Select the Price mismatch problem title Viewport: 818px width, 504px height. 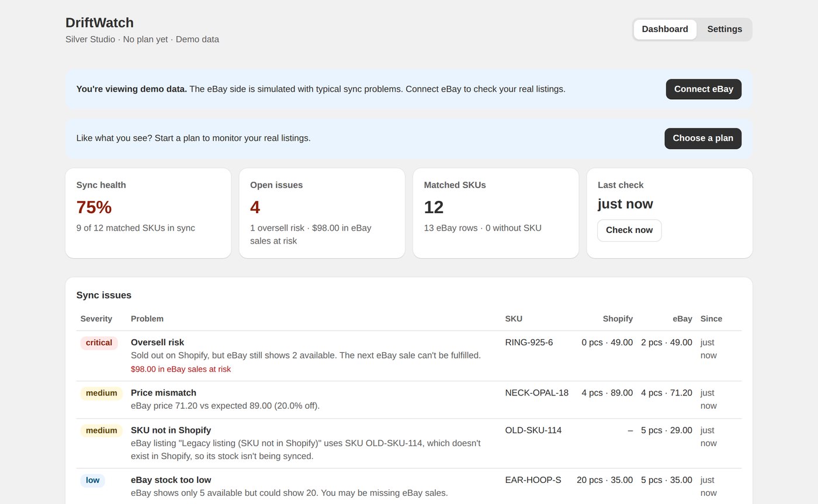point(164,392)
